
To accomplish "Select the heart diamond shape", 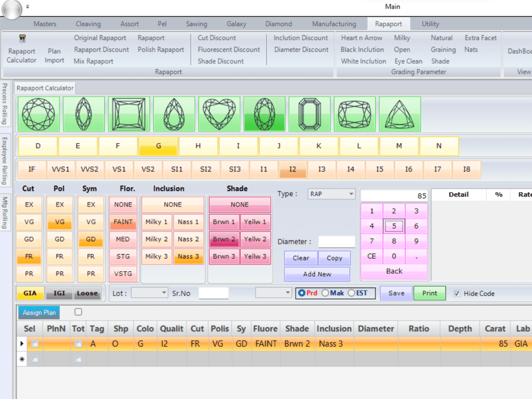I will pos(219,114).
